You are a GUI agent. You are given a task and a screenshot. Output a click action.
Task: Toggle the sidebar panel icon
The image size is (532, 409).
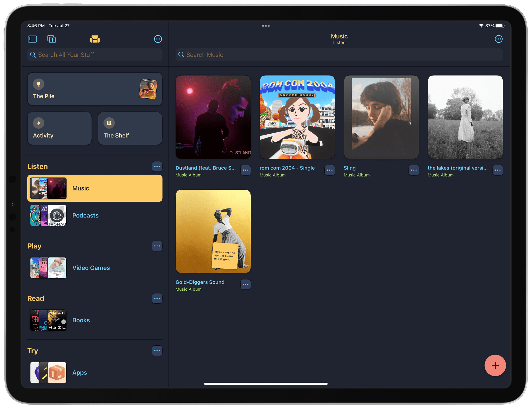[32, 39]
